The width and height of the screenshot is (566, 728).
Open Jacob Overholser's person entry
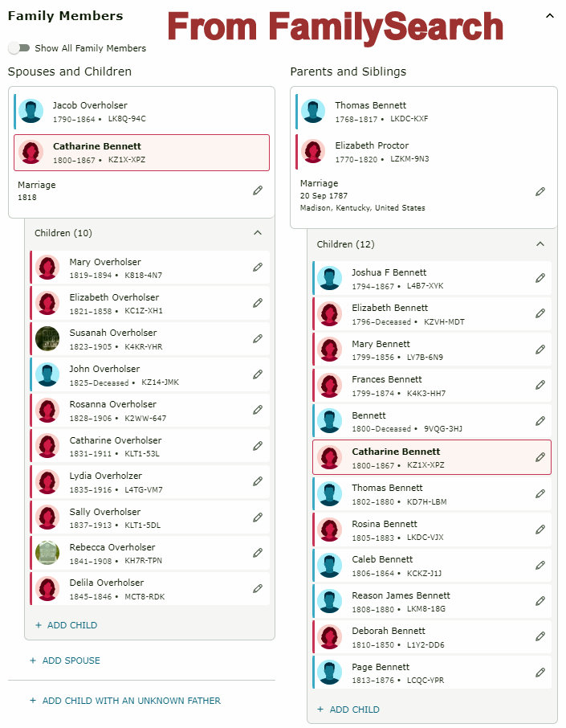(x=90, y=105)
